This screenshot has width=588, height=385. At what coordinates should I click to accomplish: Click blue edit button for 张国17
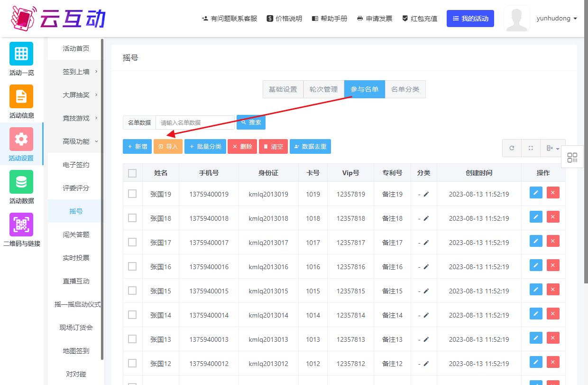(536, 241)
